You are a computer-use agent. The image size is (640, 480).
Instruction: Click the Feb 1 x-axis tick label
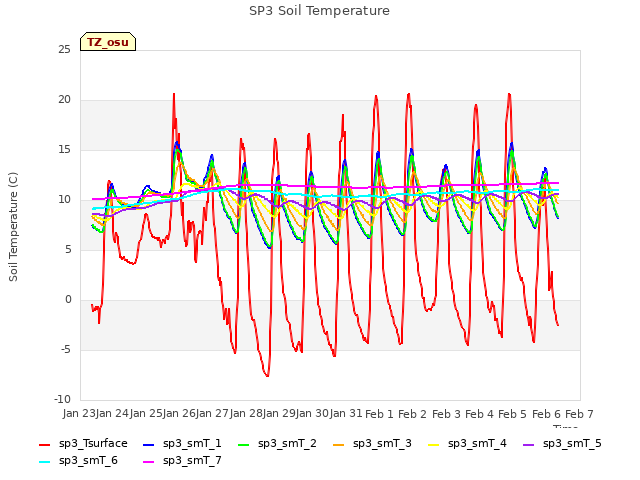[379, 414]
